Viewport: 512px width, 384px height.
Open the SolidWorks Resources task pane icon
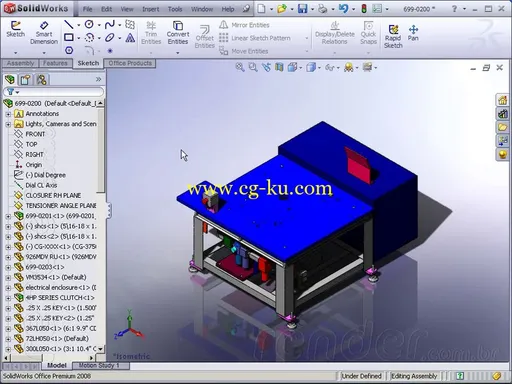[502, 100]
